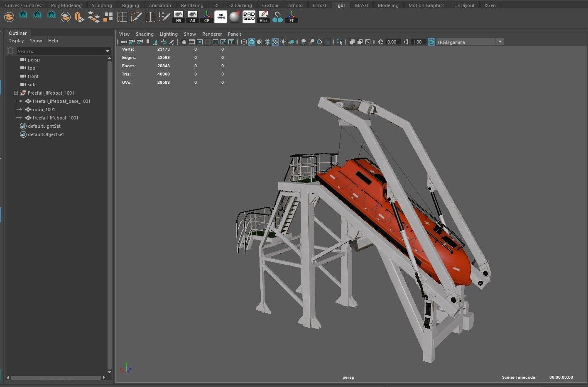This screenshot has height=387, width=588.
Task: Open the viewport Panels menu
Action: point(235,34)
